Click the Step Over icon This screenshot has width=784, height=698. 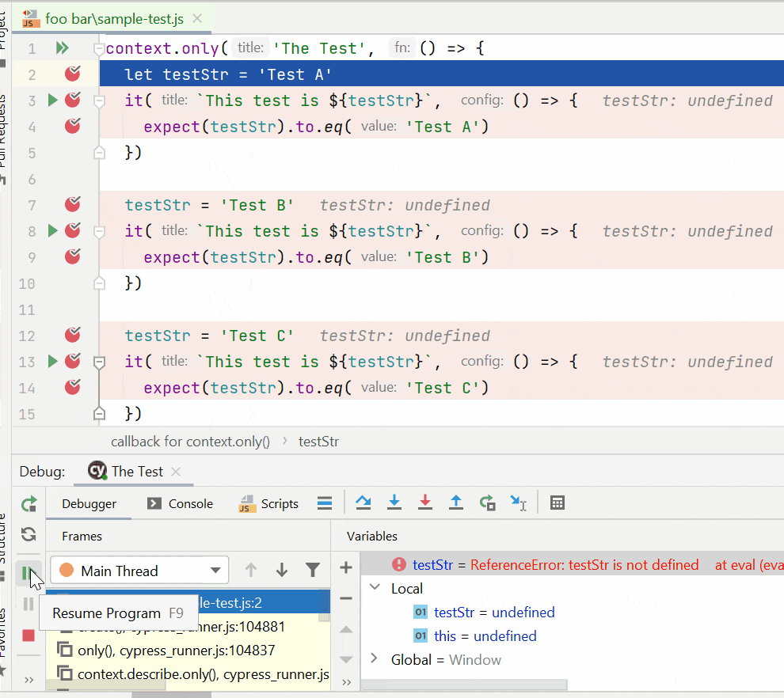click(x=363, y=503)
